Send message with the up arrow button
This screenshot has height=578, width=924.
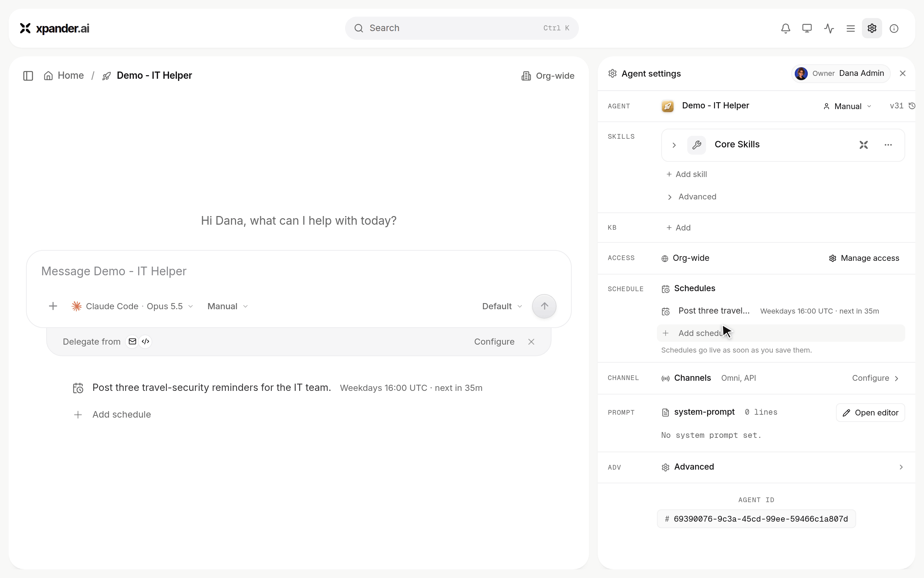coord(544,306)
